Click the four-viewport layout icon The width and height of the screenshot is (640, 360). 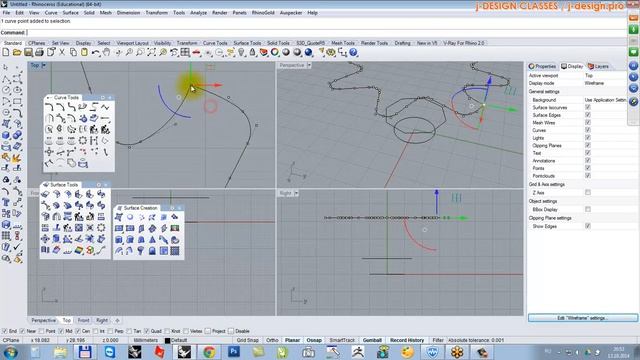point(185,52)
